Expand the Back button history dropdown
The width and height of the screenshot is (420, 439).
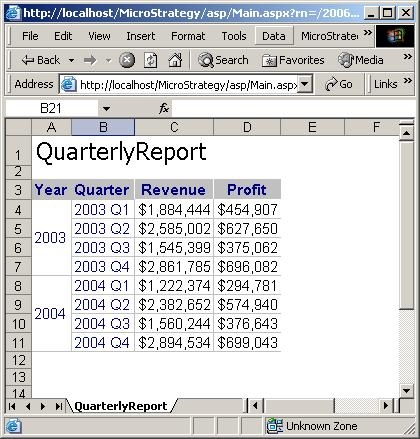71,61
